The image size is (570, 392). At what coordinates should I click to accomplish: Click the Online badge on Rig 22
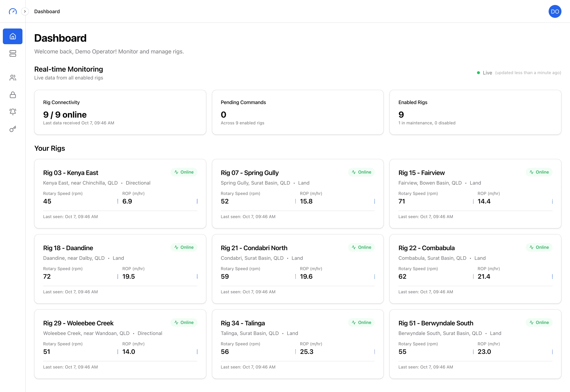coord(539,247)
